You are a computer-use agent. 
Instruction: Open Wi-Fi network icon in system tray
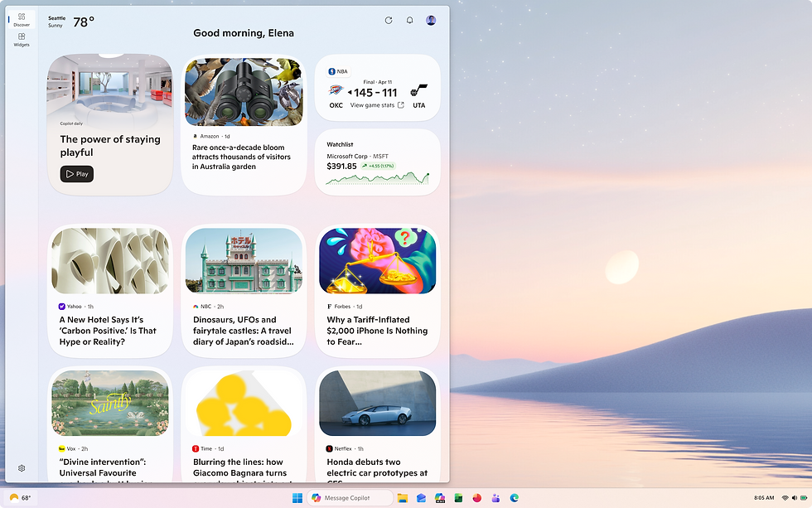tap(785, 498)
